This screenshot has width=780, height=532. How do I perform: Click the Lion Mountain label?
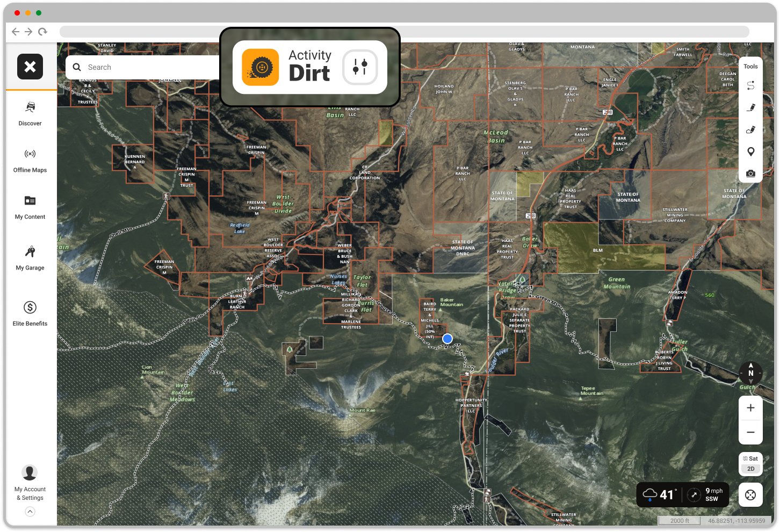tap(154, 370)
